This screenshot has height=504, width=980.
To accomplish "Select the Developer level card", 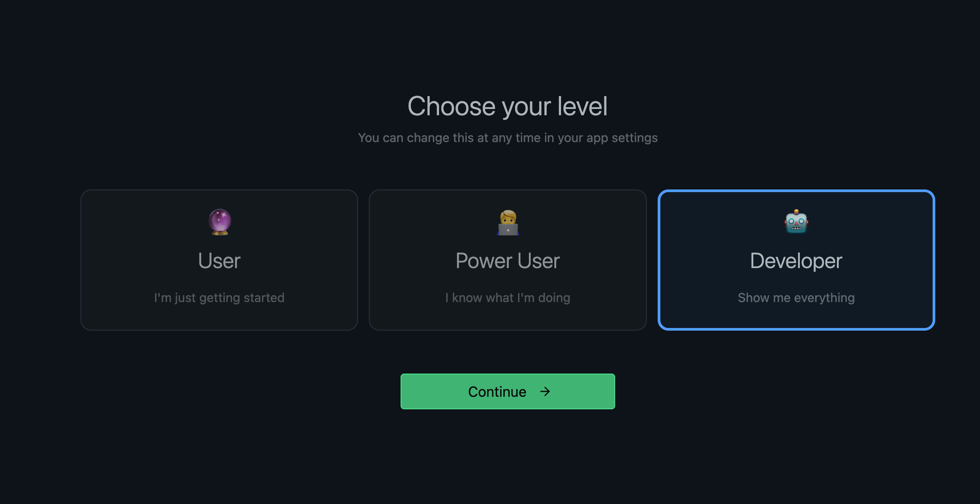I will [796, 260].
